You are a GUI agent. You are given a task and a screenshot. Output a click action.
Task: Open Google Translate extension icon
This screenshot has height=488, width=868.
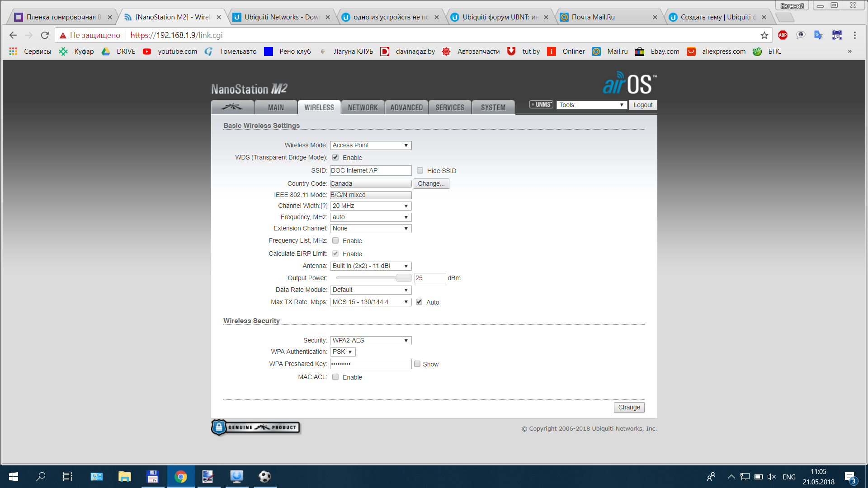pos(818,35)
